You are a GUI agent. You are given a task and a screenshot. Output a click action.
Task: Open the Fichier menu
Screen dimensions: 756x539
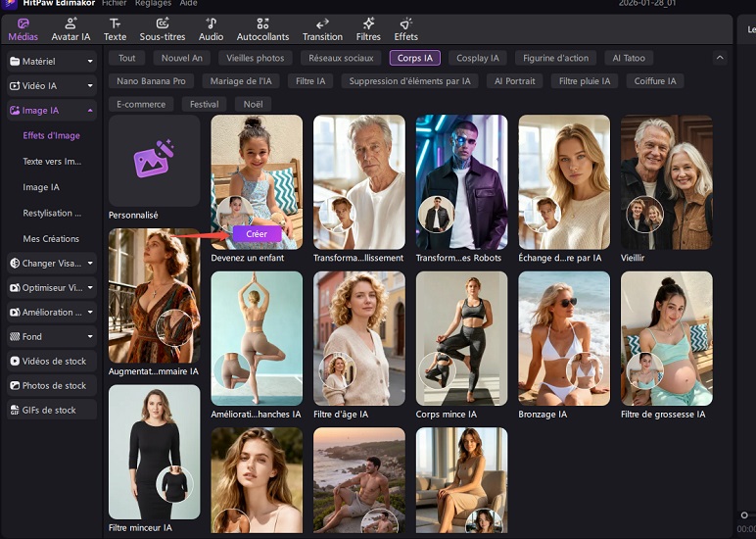tap(114, 4)
